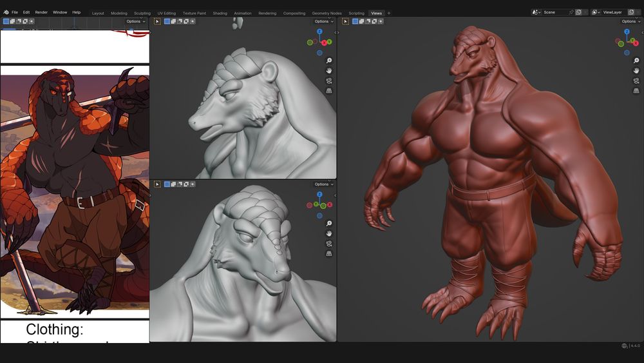Viewport: 644px width, 363px height.
Task: Switch to the Layout workspace tab
Action: (x=98, y=13)
